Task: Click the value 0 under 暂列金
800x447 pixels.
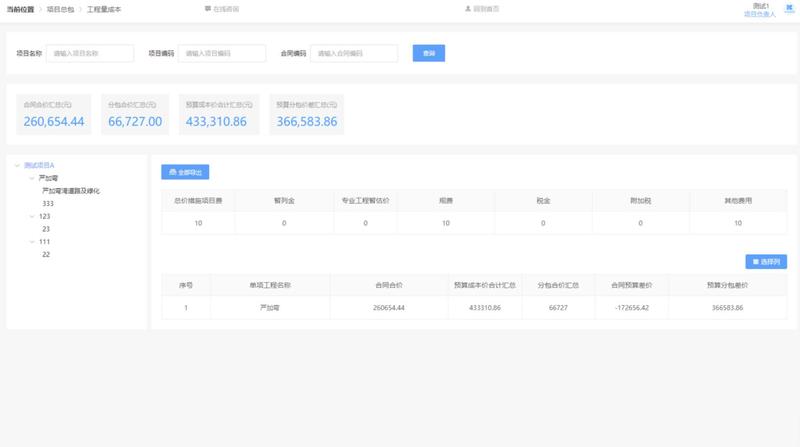Action: (x=284, y=223)
